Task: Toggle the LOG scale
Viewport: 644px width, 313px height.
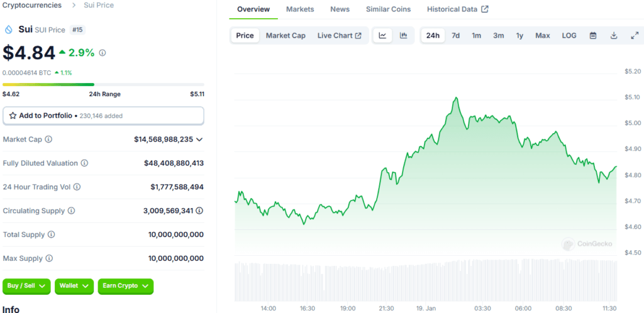Action: (x=569, y=36)
